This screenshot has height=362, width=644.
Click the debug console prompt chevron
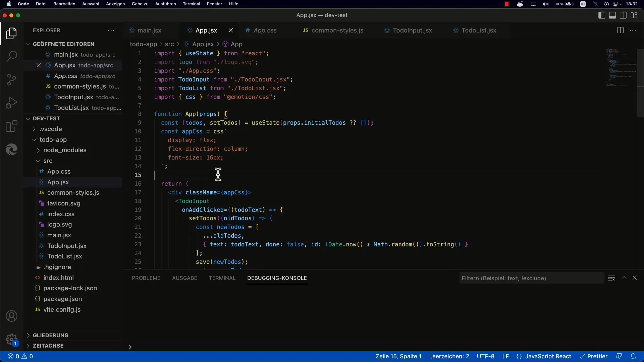130,347
